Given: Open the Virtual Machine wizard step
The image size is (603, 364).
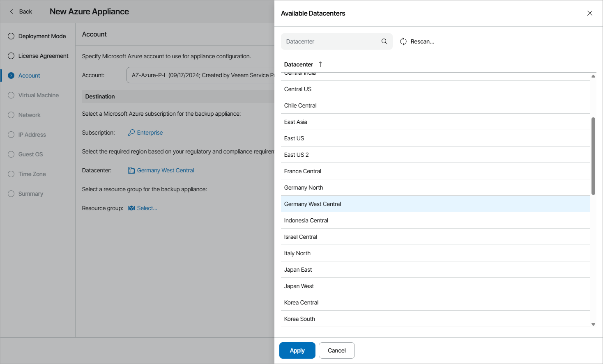Looking at the screenshot, I should pyautogui.click(x=38, y=95).
